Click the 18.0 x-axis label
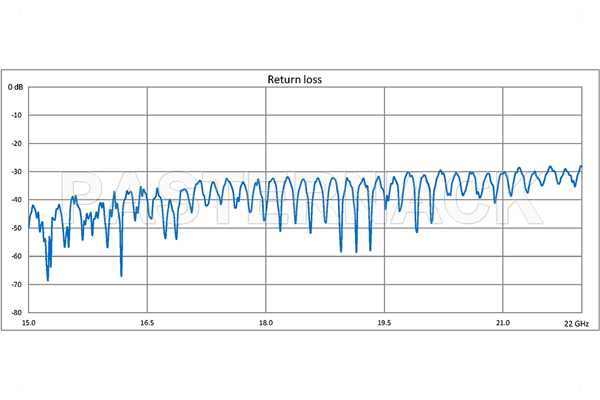Screen dimensions: 600x400 pyautogui.click(x=265, y=323)
